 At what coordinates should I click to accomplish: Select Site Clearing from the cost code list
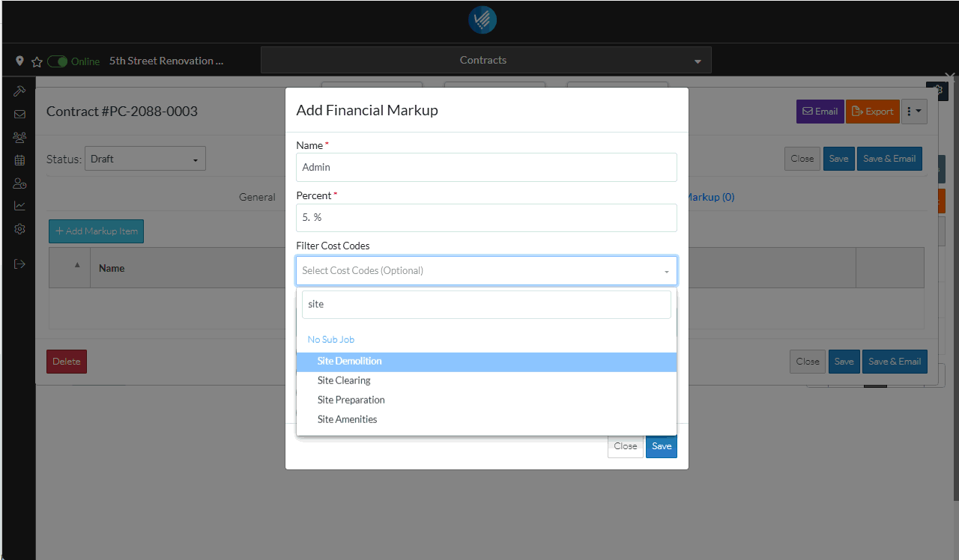tap(344, 380)
